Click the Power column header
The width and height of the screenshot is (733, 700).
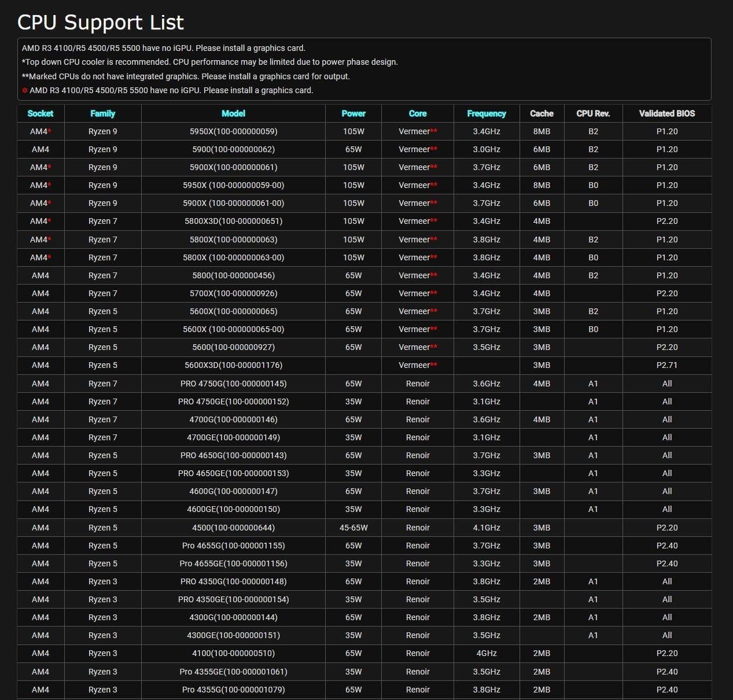click(x=353, y=113)
